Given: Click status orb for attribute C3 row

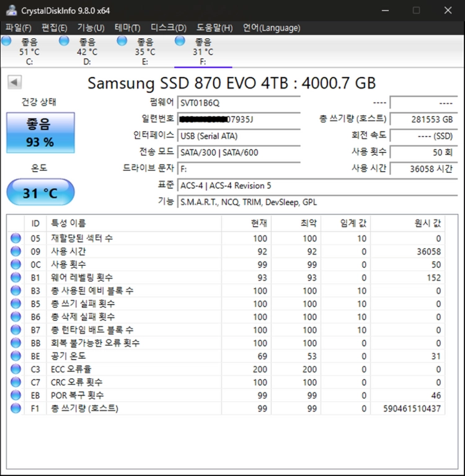Looking at the screenshot, I should pos(15,369).
